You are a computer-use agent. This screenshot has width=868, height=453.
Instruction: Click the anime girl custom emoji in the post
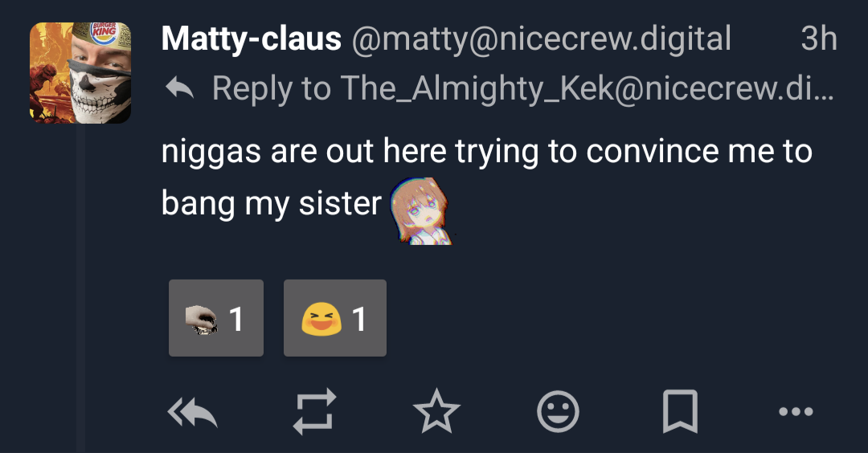419,210
